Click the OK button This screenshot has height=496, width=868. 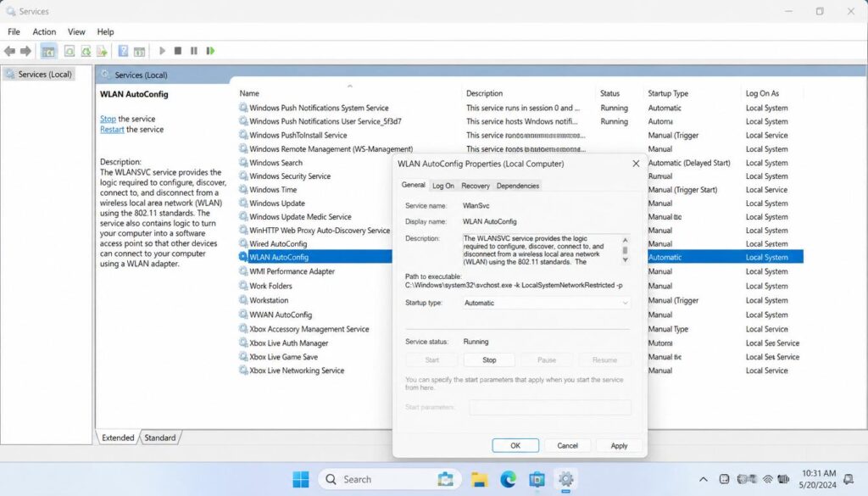(515, 446)
